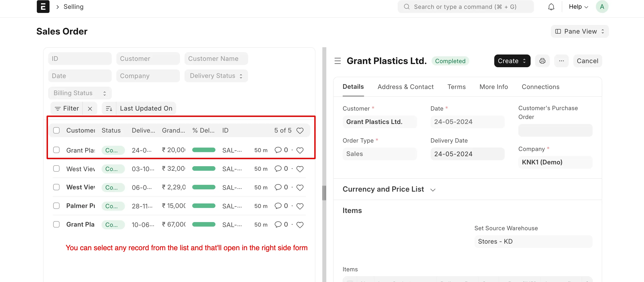644x282 pixels.
Task: Tick checkbox for West View 03-10 row
Action: [x=56, y=169]
